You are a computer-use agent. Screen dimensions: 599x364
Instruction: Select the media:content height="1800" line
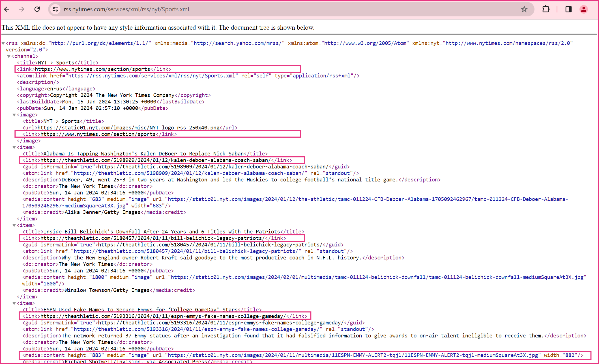point(304,281)
